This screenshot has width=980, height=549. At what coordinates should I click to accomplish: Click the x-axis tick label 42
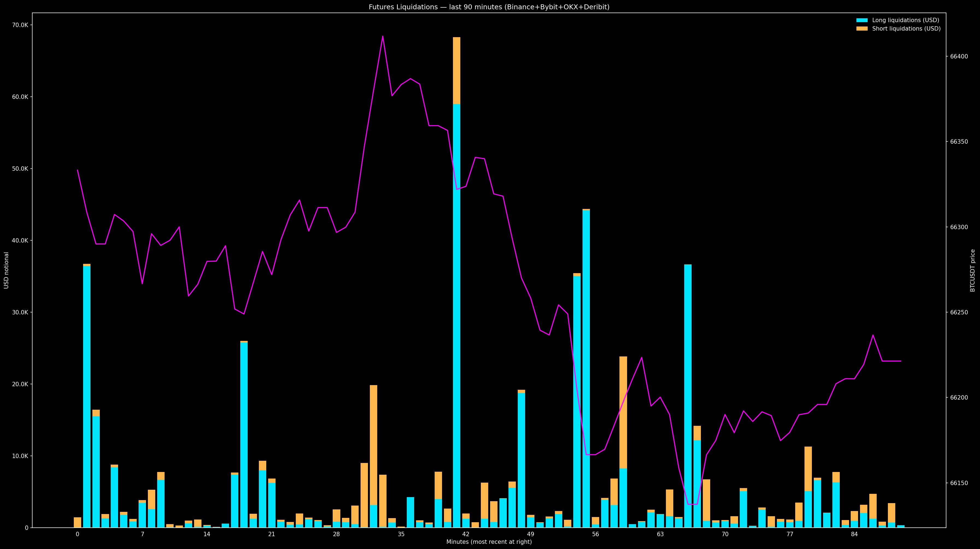coord(466,534)
